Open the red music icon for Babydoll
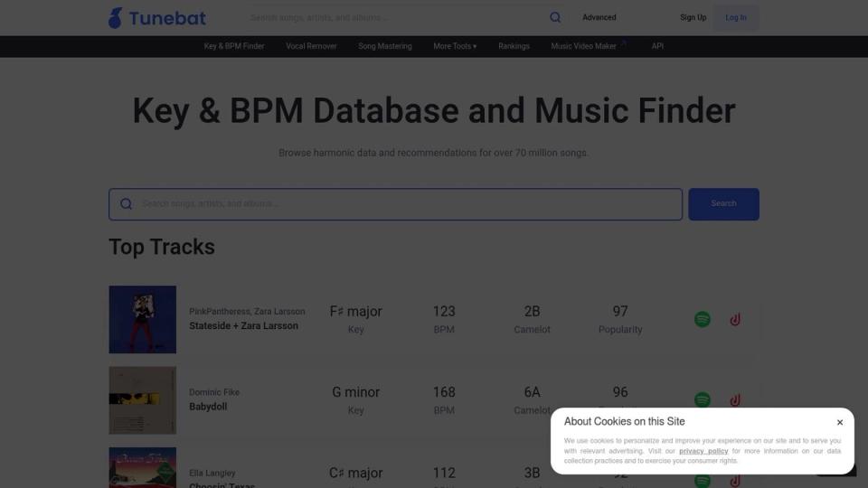Viewport: 868px width, 488px height. tap(734, 399)
